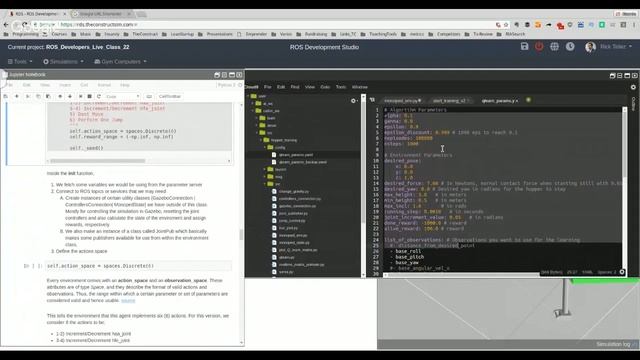
Task: Click the save project disk icon
Action: (x=524, y=47)
